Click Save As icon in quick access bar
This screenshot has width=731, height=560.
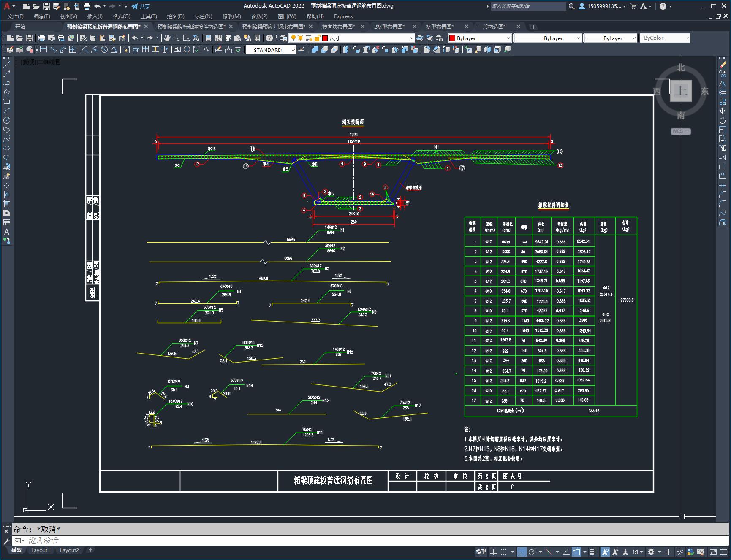pos(57,6)
